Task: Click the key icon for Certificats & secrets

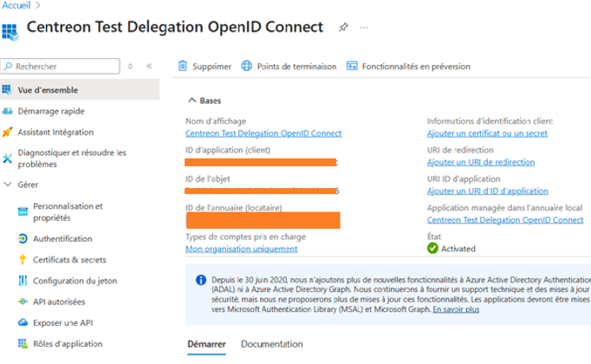Action: tap(23, 260)
